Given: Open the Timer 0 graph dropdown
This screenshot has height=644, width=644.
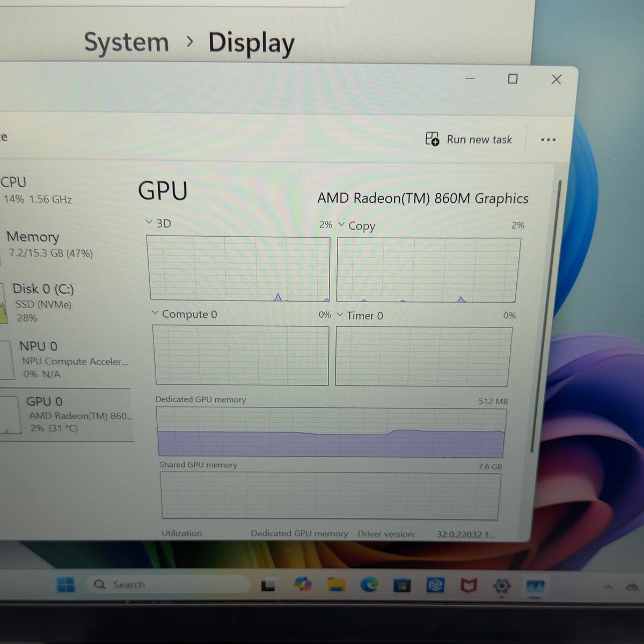Looking at the screenshot, I should pos(340,314).
